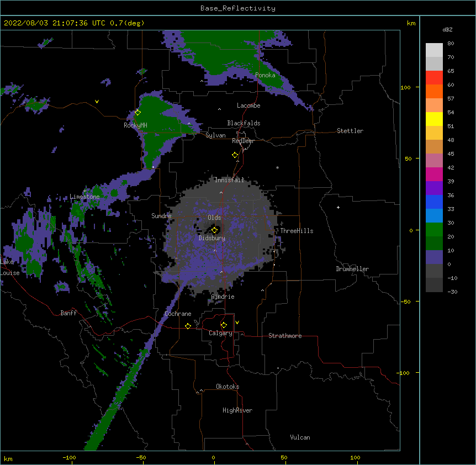Click the RockyMH label
This screenshot has height=465, width=476.
point(135,125)
